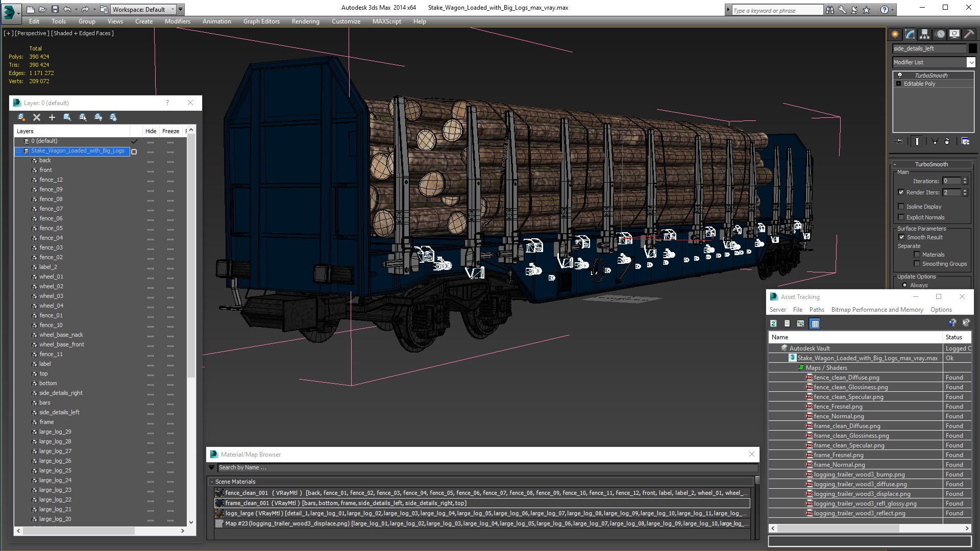Open the Modifiers menu
Image resolution: width=980 pixels, height=551 pixels.
(177, 21)
